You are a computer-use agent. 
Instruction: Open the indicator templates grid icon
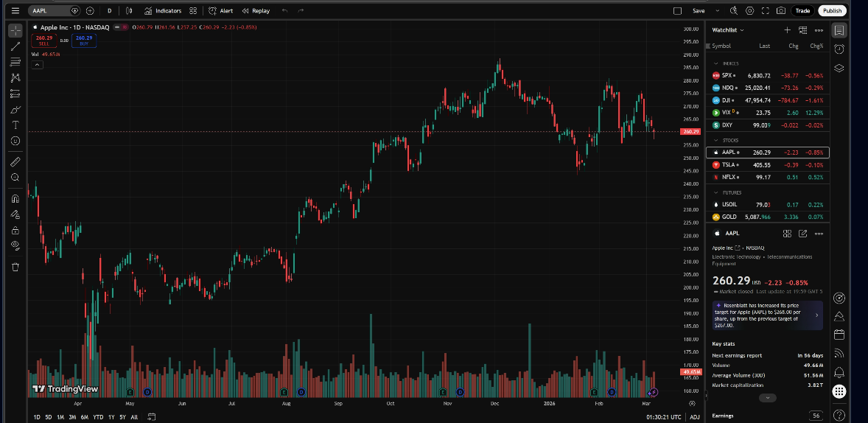(x=192, y=10)
